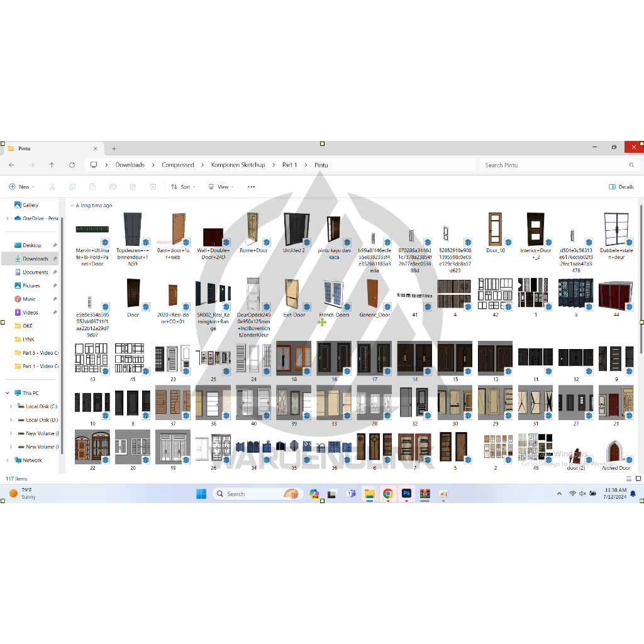644x644 pixels.
Task: Open Task View from taskbar
Action: click(x=332, y=494)
